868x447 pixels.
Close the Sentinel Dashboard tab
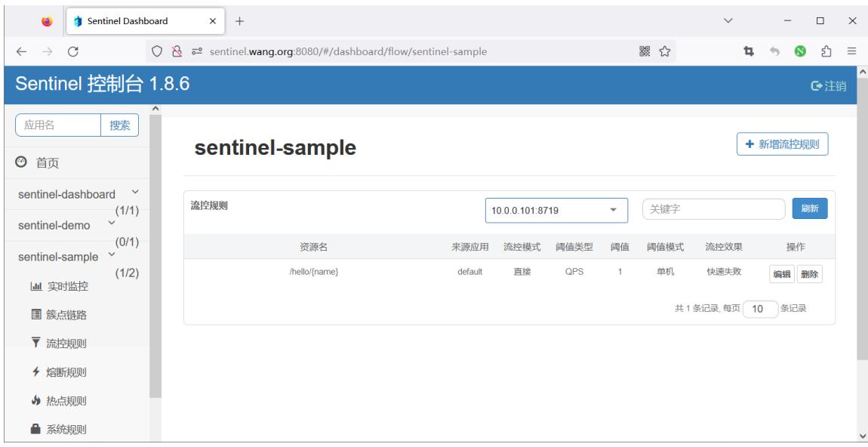point(213,21)
